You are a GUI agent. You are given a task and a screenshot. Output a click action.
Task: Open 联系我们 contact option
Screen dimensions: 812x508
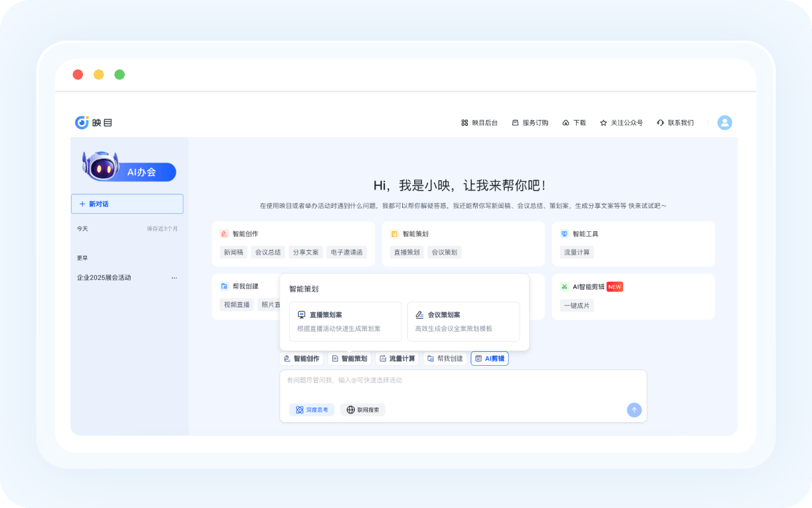pos(675,123)
